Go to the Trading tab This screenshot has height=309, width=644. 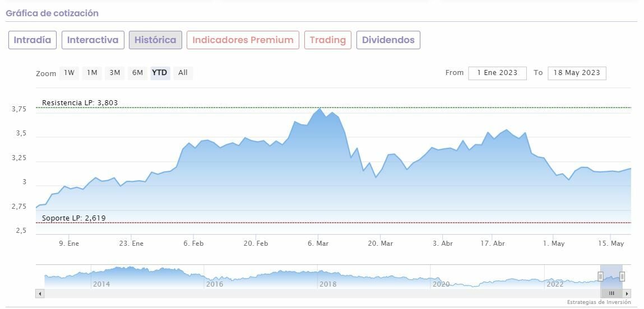pos(328,40)
